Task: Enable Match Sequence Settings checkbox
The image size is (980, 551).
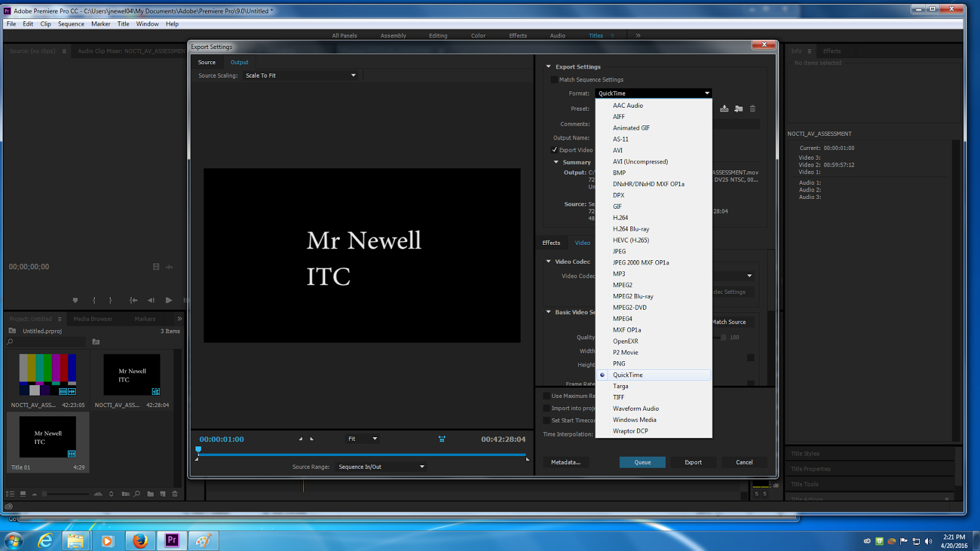Action: click(554, 80)
